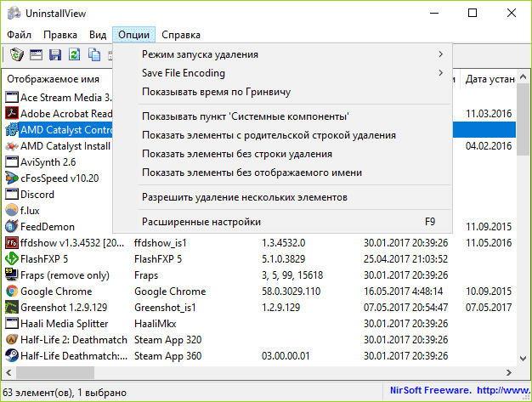
Task: Open the 'Справка' menu
Action: coord(180,35)
